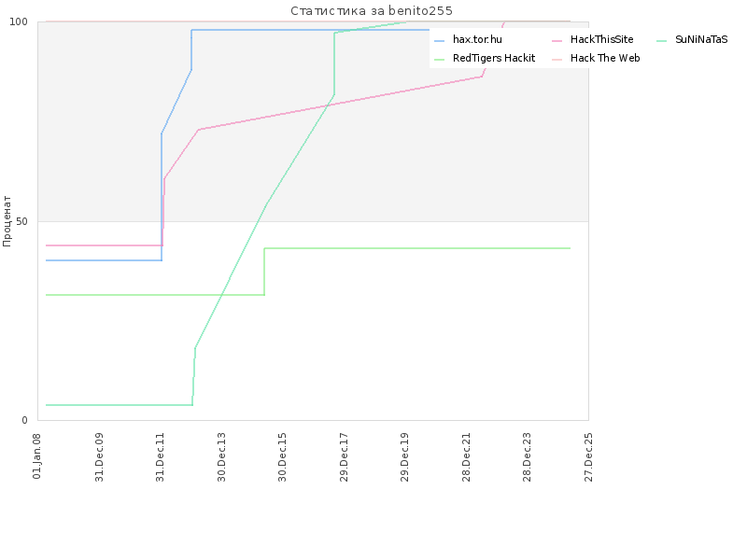The image size is (747, 560).
Task: Click the Hack The Web legend color marker
Action: click(557, 60)
